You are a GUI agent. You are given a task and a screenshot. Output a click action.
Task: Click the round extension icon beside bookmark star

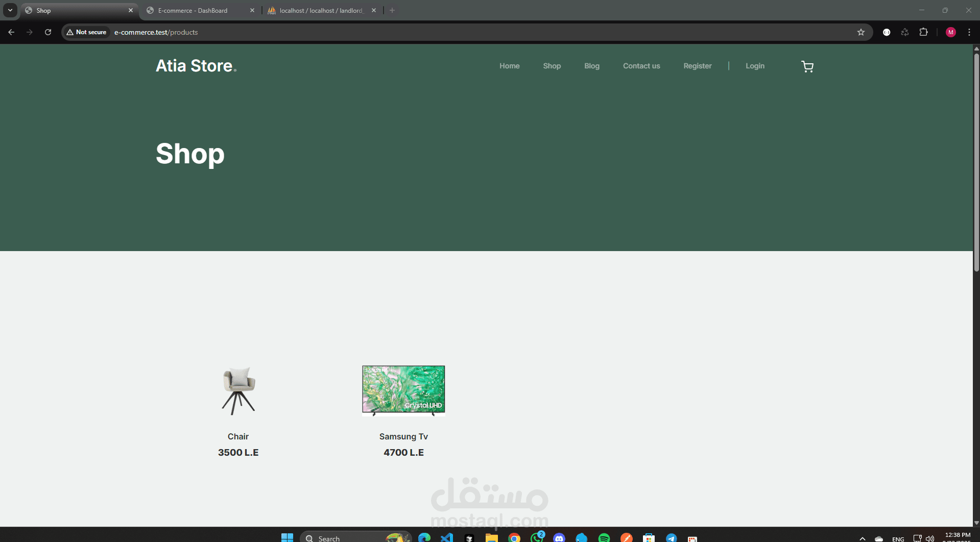887,32
